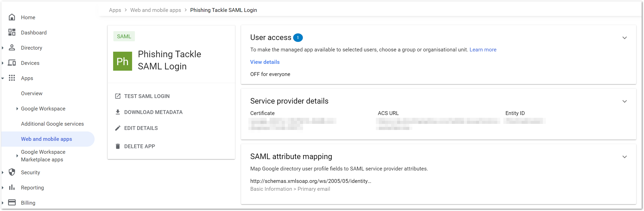Screen dimensions: 644x211
Task: Click the xmlsoap identity attribute URL
Action: pyautogui.click(x=311, y=181)
